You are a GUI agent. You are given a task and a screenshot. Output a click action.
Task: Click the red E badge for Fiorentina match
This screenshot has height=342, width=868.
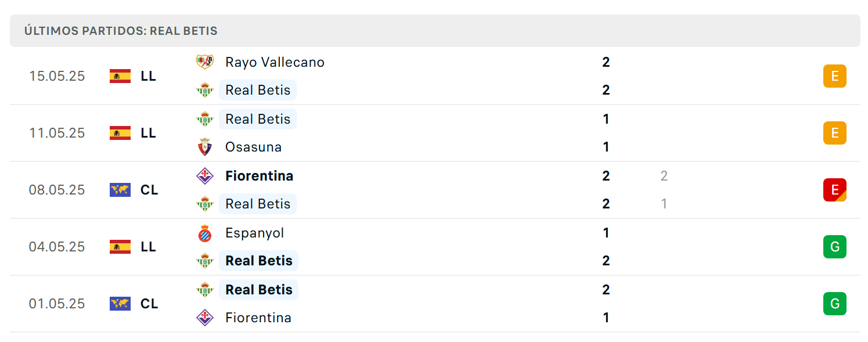[835, 190]
